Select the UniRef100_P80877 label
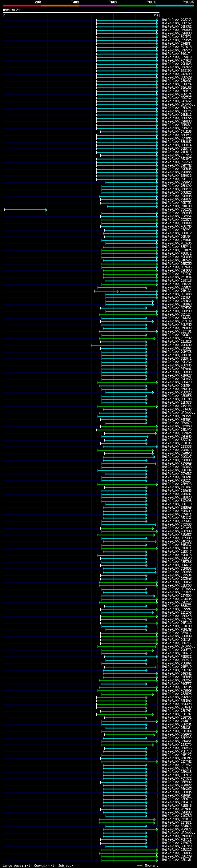 (x=176, y=829)
